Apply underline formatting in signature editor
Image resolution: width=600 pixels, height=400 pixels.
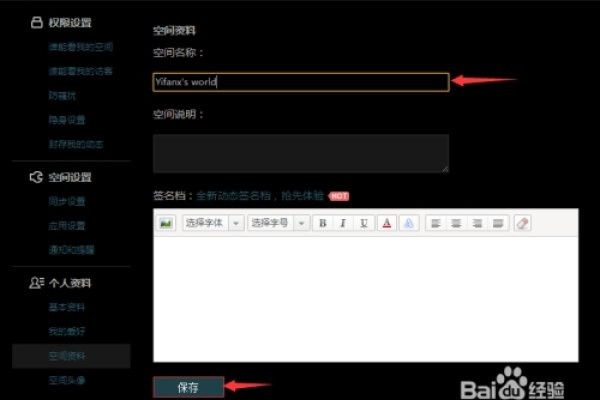[x=364, y=223]
